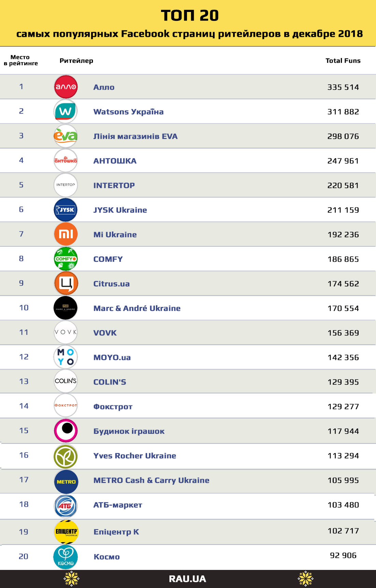
Task: Click the Ритейлер column header
Action: coord(76,61)
